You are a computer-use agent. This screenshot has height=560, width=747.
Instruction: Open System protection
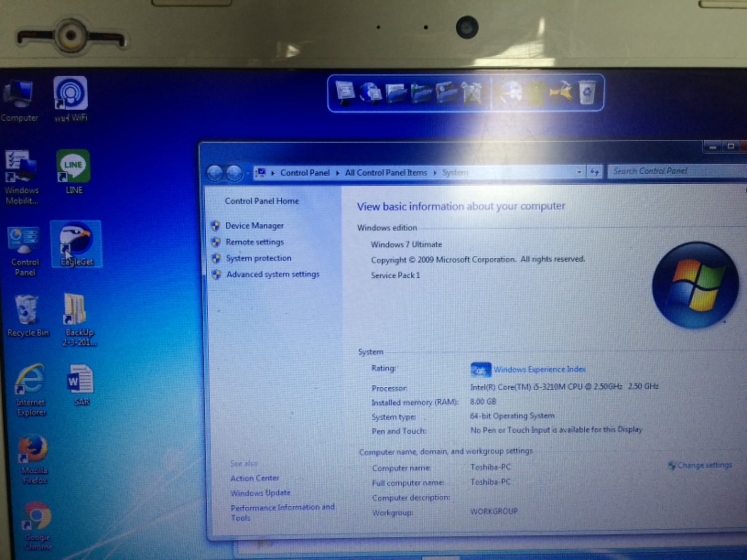(259, 258)
